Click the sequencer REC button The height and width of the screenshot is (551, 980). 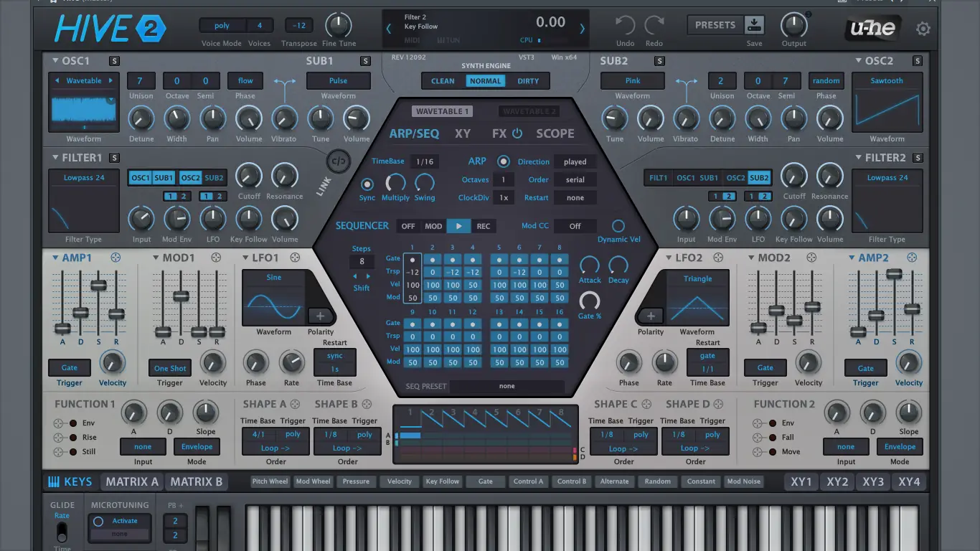[484, 226]
